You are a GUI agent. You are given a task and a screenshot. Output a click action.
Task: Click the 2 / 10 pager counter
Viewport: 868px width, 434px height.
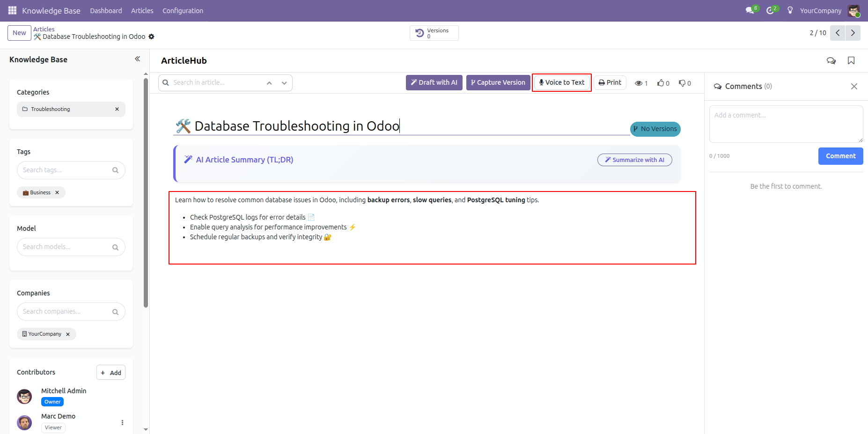pyautogui.click(x=818, y=33)
